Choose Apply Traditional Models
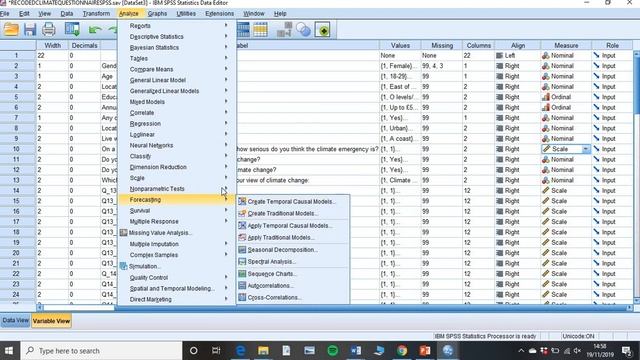The image size is (640, 360). coord(293,238)
